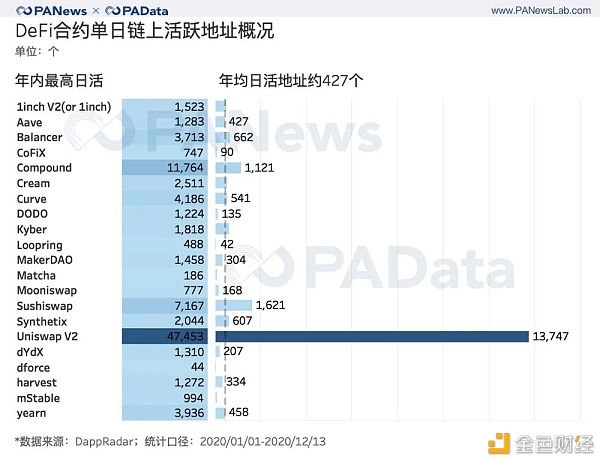
Task: Click the 994 mStable peak value
Action: click(x=193, y=398)
